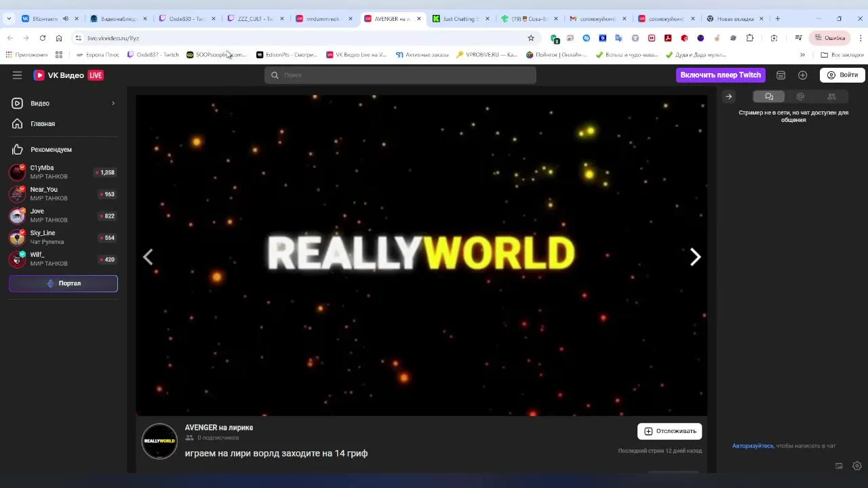Focus the Поиск search field

tap(400, 75)
